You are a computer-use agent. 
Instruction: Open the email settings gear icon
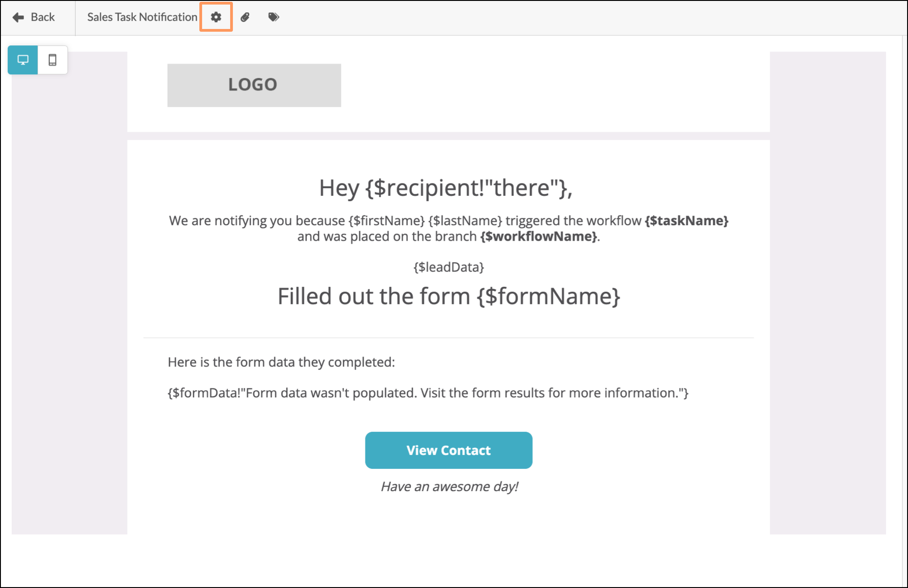pyautogui.click(x=216, y=17)
